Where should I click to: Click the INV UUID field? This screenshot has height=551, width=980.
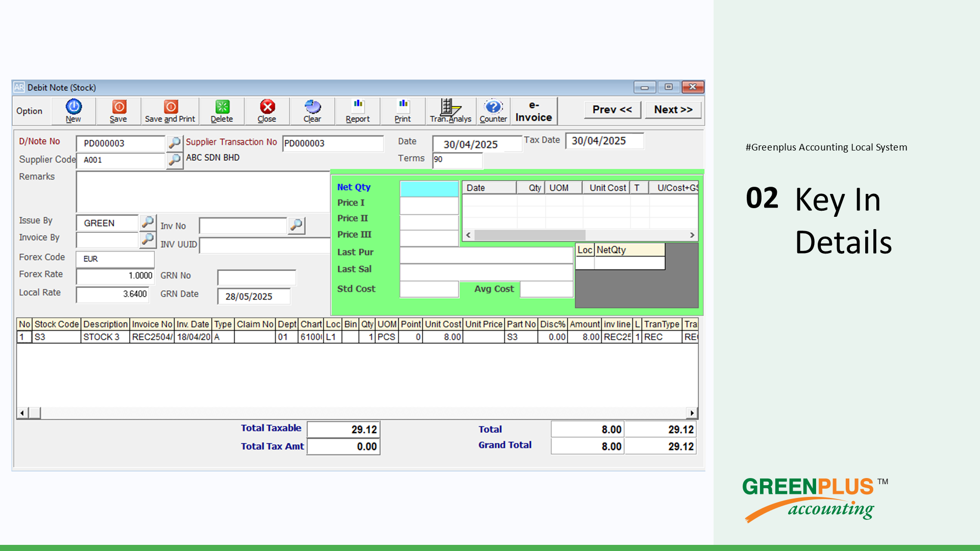point(265,245)
